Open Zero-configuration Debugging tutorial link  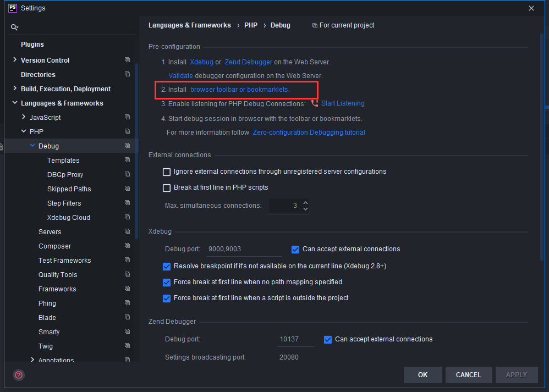(x=309, y=132)
